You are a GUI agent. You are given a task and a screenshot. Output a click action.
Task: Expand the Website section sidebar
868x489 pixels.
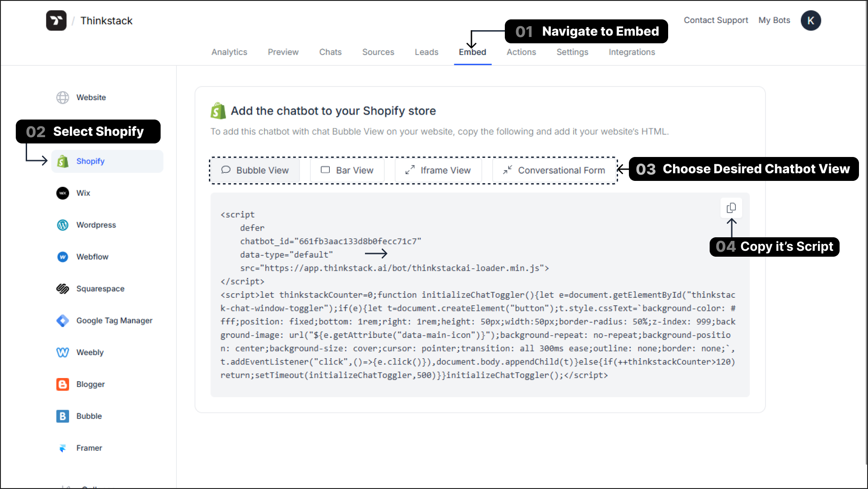click(x=91, y=97)
